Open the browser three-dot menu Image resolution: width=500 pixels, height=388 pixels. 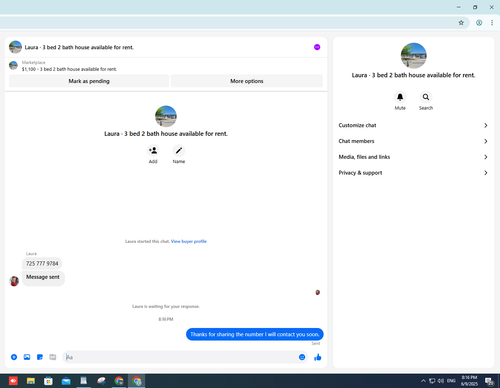tap(492, 23)
